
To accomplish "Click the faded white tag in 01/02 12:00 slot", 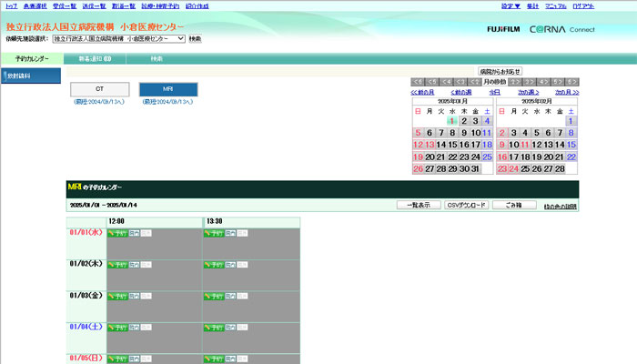I will click(147, 265).
